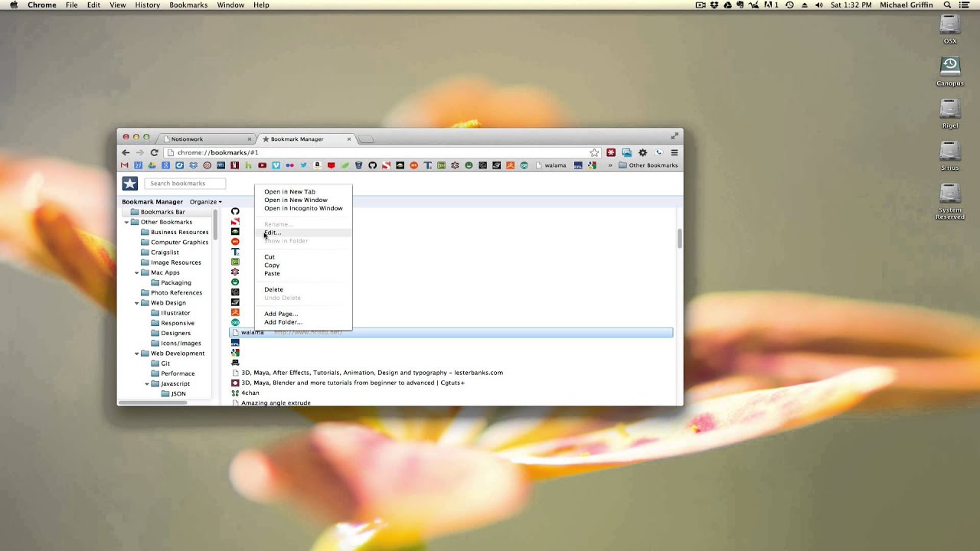
Task: Choose Open in Incognito Window
Action: coord(303,208)
